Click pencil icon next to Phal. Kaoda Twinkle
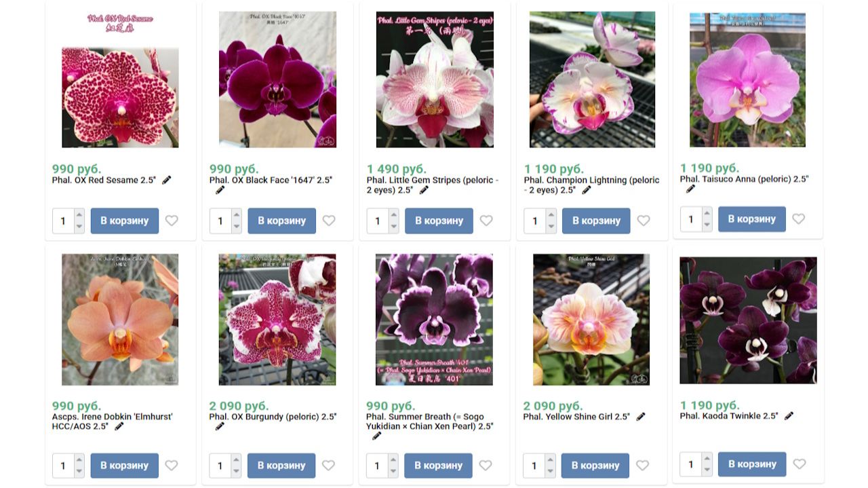Viewport: 868px width, 488px height. click(789, 415)
